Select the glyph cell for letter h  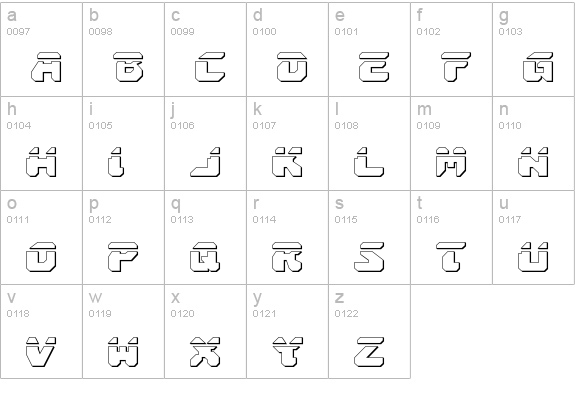pos(41,143)
